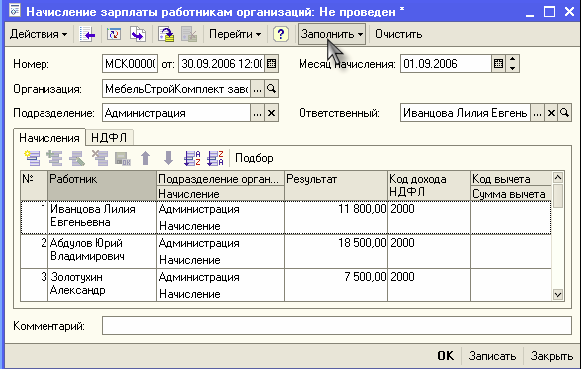Decrease Месяц начисления with the down spinner
Screen dimensions: 581x369
[x=512, y=68]
